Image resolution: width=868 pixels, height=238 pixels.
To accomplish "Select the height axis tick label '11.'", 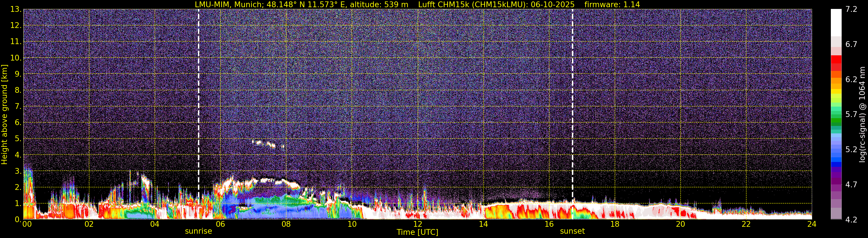I will [16, 42].
